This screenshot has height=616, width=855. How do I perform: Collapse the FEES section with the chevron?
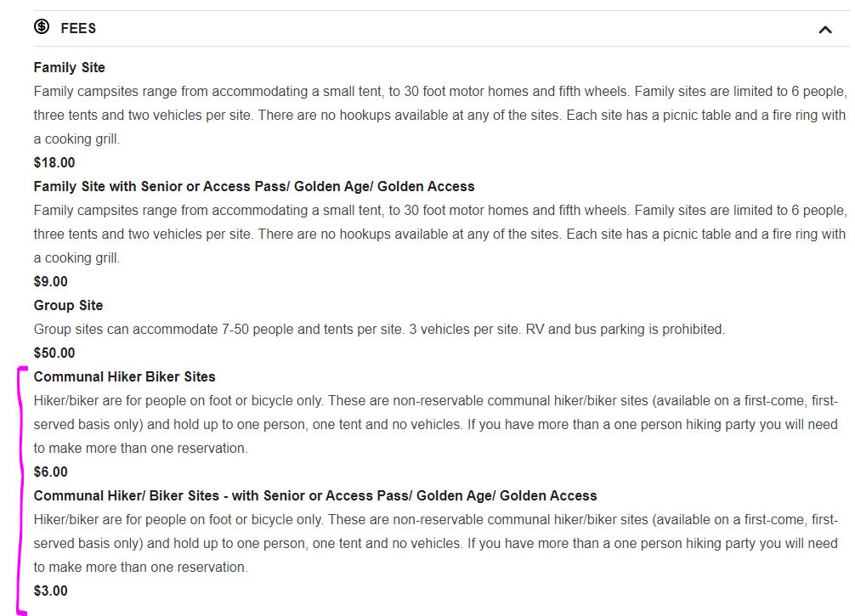click(x=825, y=30)
